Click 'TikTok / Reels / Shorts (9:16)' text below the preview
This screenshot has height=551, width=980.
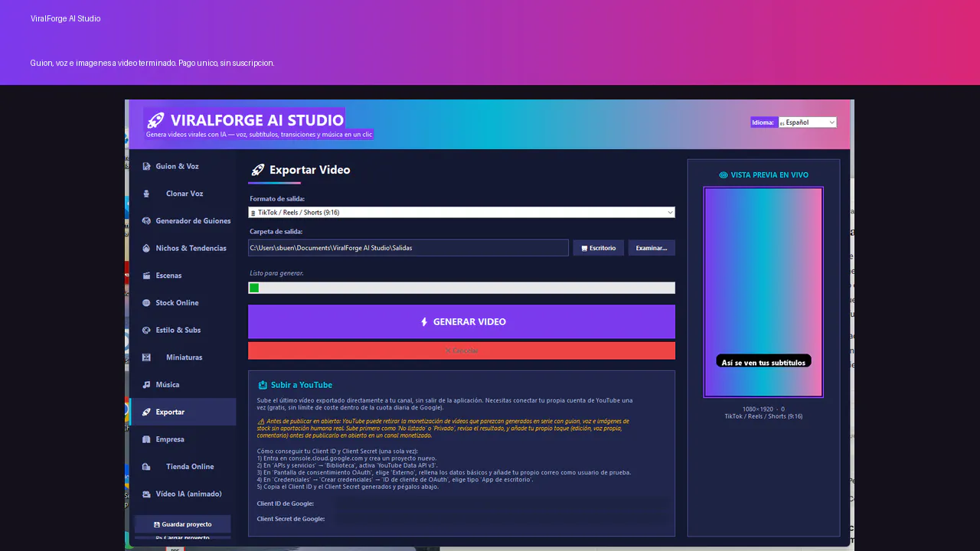pyautogui.click(x=763, y=416)
